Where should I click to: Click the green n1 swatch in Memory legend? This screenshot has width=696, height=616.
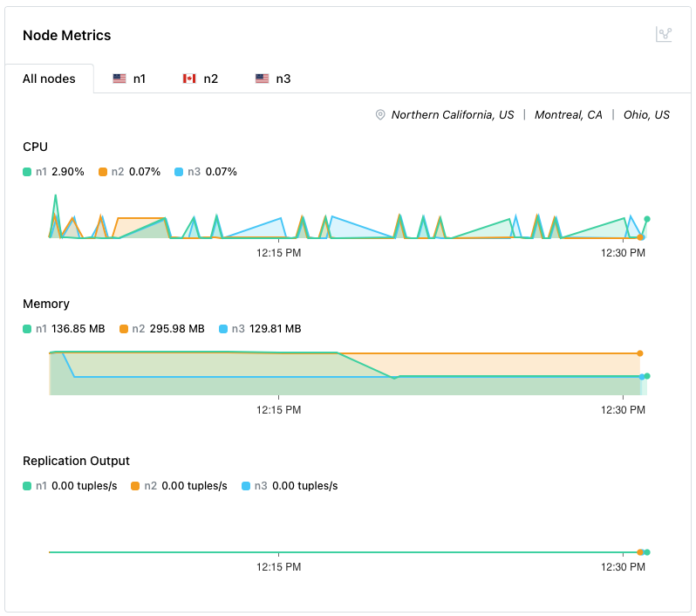click(x=27, y=329)
